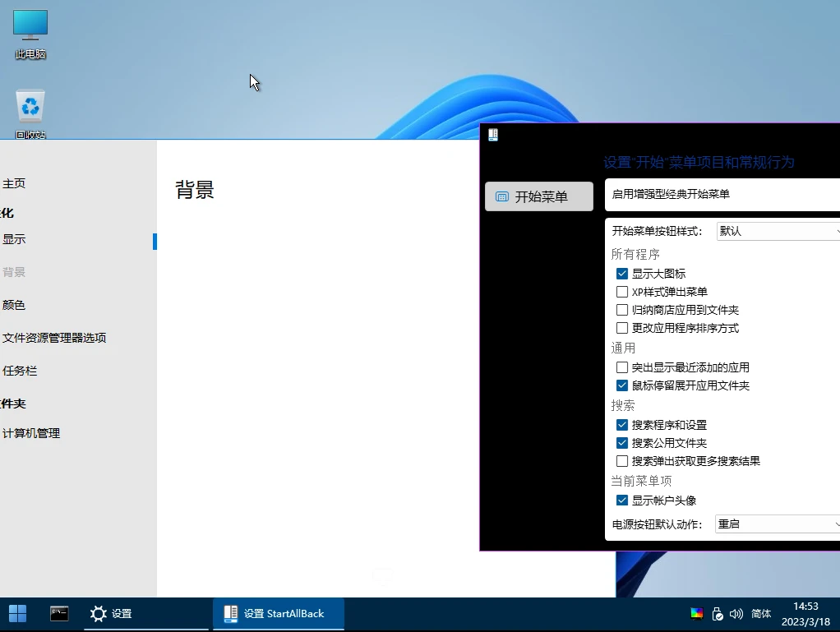Screen dimensions: 840x632
Task: Click the colorful tray icon
Action: tap(696, 614)
